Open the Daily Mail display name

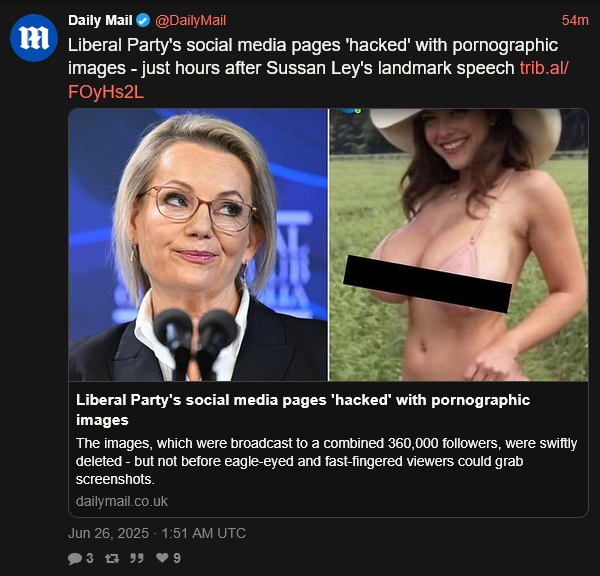click(100, 20)
